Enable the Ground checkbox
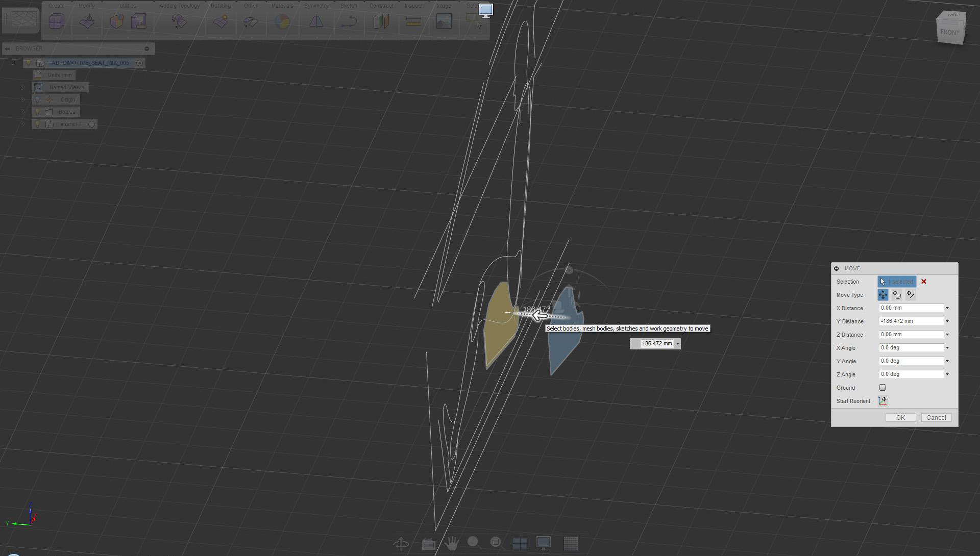Viewport: 980px width, 556px height. (883, 388)
